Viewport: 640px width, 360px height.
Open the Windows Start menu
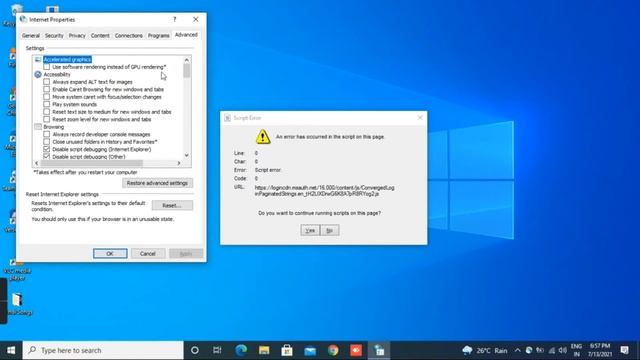click(11, 350)
